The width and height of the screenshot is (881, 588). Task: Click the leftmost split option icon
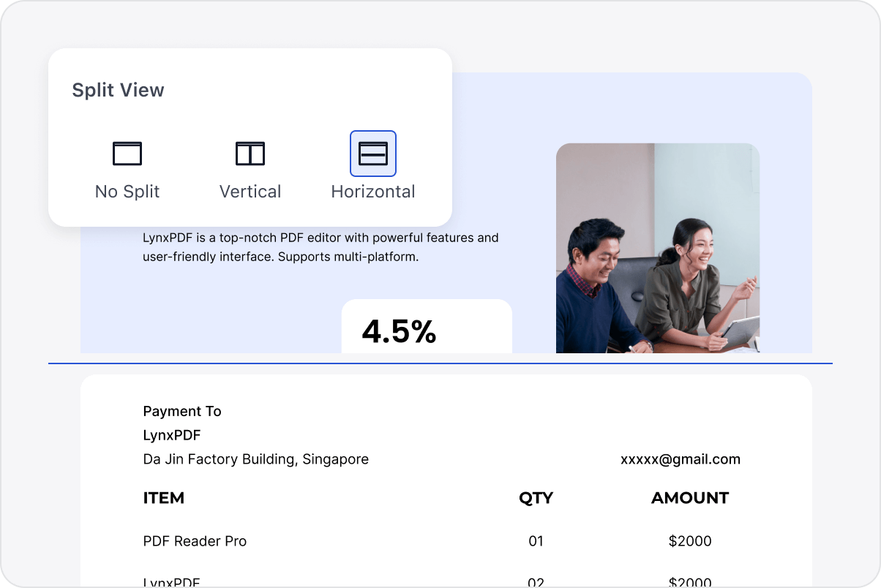click(x=127, y=154)
